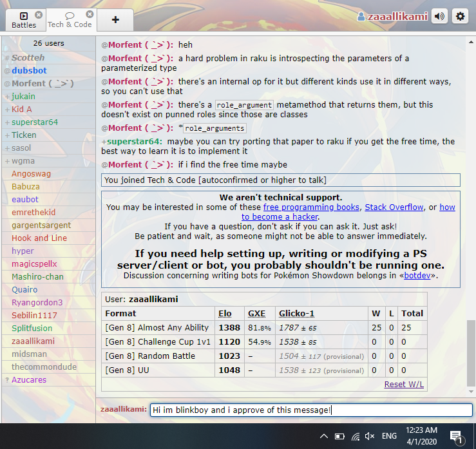Click the role_arguments code snippet

coord(214,128)
